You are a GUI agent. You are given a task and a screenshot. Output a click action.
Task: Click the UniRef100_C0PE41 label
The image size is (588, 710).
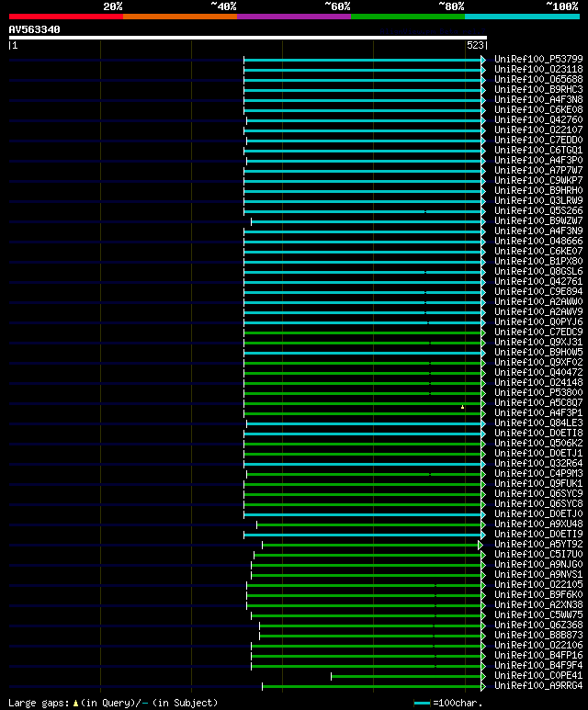[538, 676]
